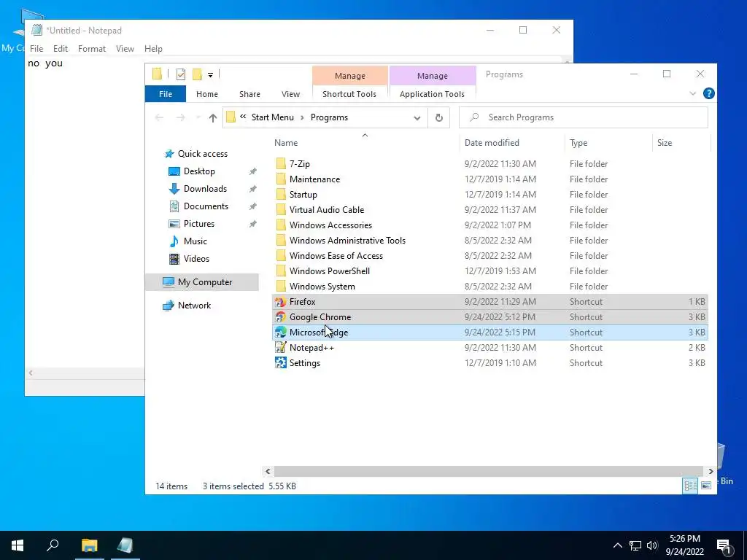Select the Settings shortcut icon
This screenshot has height=560, width=747.
pyautogui.click(x=281, y=363)
